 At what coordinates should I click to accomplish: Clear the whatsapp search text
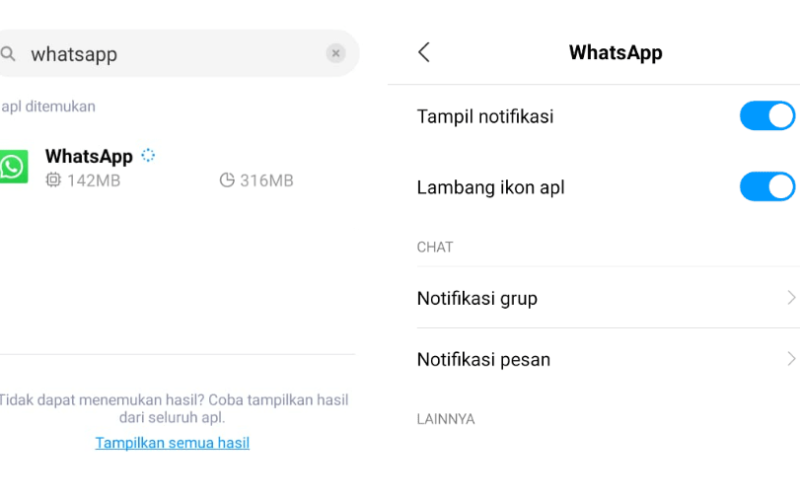pos(336,53)
